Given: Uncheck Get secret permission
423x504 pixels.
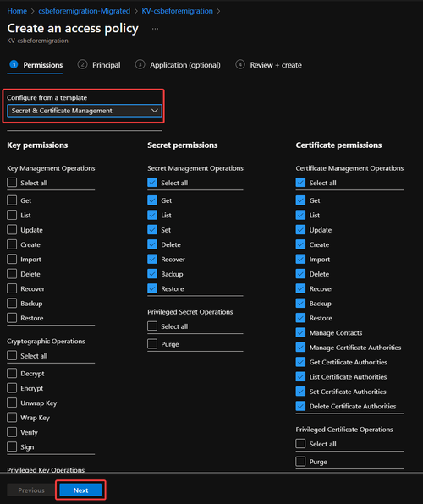Looking at the screenshot, I should coord(152,200).
